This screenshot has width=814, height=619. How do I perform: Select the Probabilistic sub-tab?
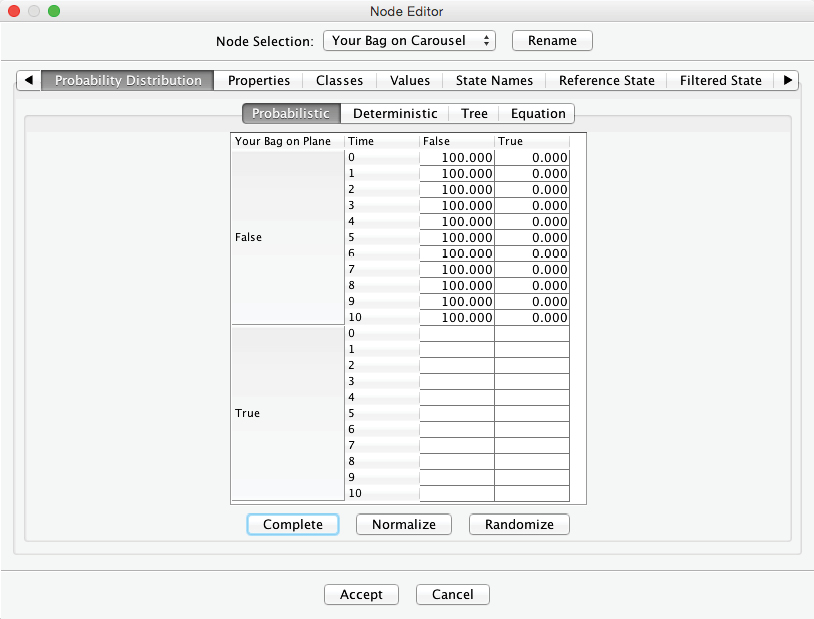point(291,113)
